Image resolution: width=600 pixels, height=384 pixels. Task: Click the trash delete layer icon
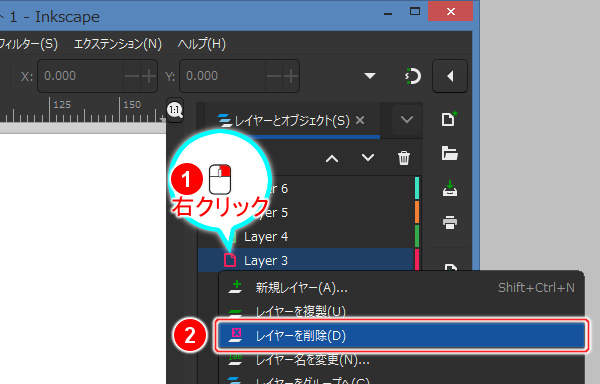click(x=404, y=158)
